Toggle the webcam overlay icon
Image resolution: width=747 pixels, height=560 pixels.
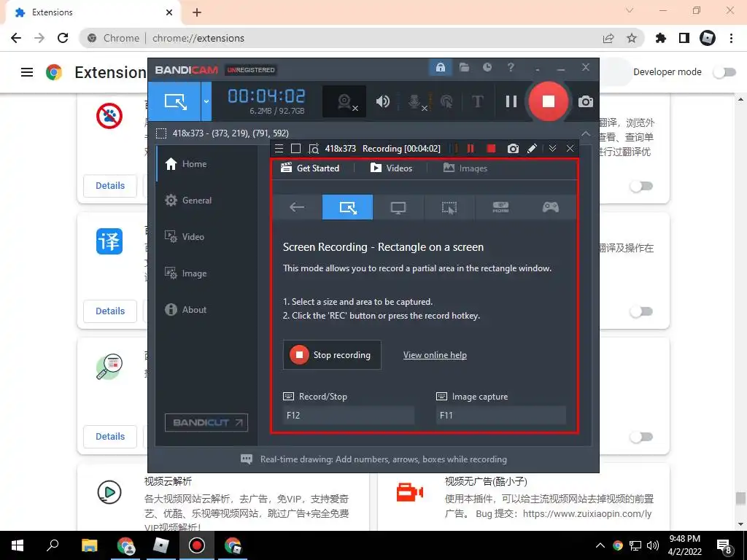pyautogui.click(x=344, y=101)
